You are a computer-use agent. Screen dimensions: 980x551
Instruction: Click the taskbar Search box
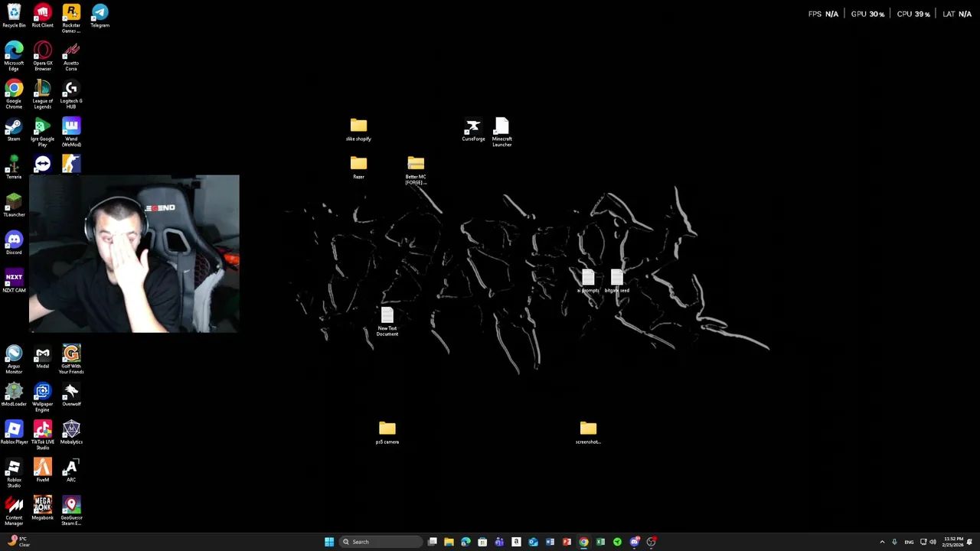(381, 542)
